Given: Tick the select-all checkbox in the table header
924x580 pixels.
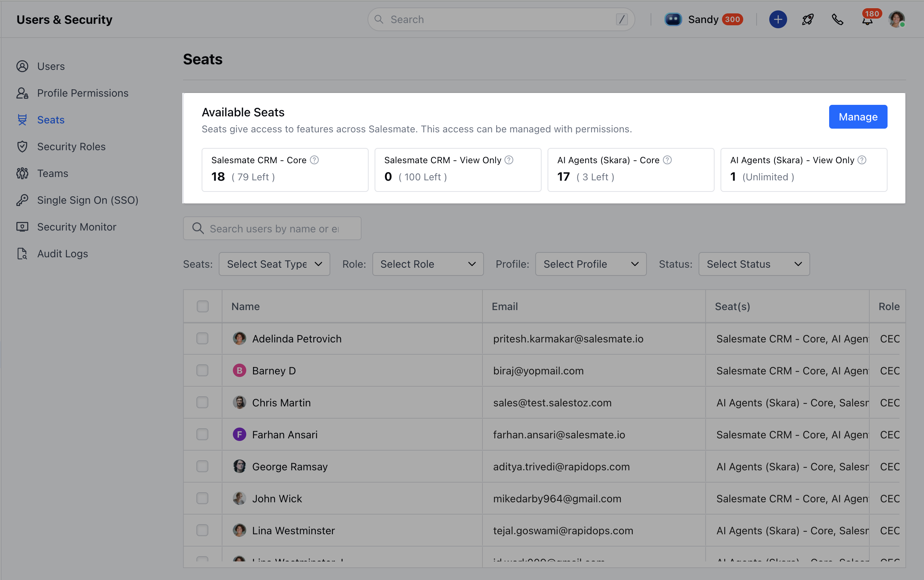Looking at the screenshot, I should click(203, 306).
